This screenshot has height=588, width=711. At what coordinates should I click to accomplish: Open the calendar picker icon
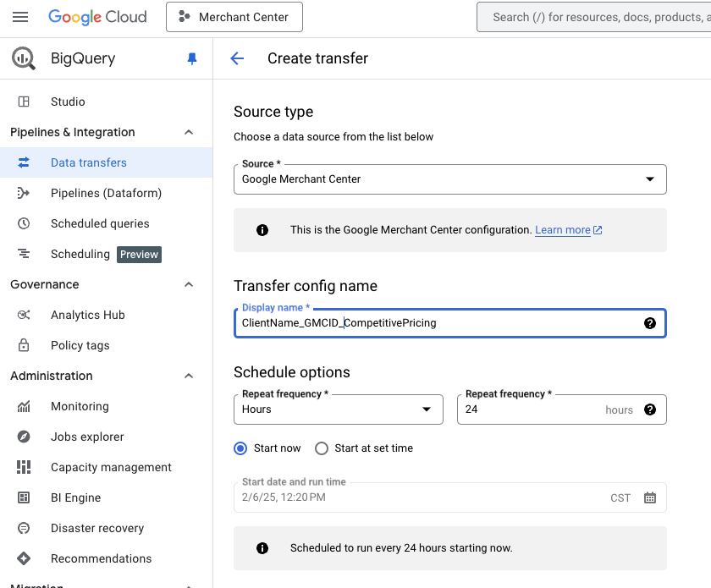tap(649, 497)
